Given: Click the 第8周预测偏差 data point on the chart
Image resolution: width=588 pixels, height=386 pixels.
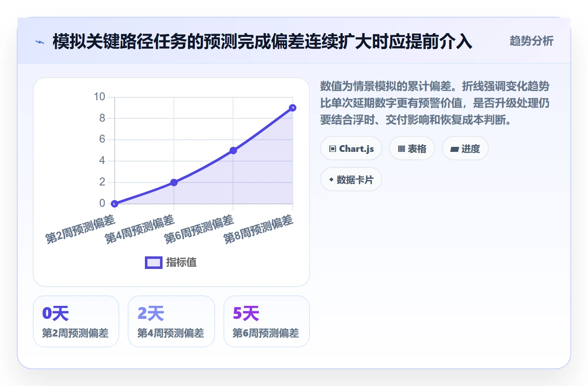Looking at the screenshot, I should [x=293, y=108].
